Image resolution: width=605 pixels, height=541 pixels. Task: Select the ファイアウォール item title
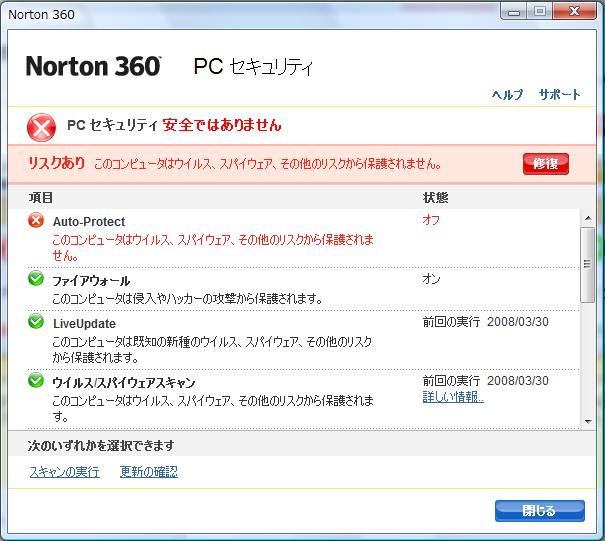tap(91, 281)
